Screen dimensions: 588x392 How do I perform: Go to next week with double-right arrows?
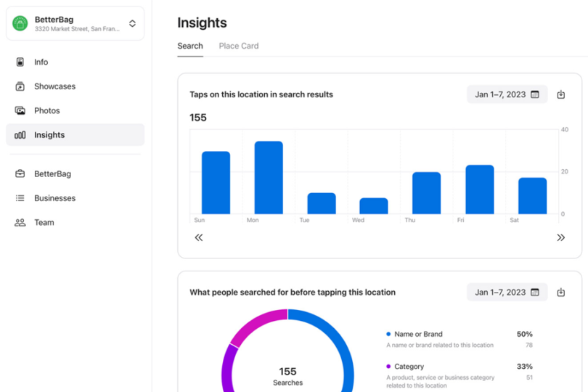click(x=560, y=237)
